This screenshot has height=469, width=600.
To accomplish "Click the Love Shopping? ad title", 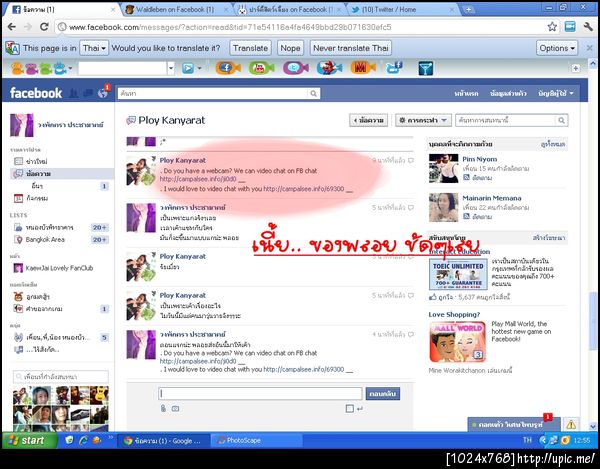I will (x=454, y=315).
